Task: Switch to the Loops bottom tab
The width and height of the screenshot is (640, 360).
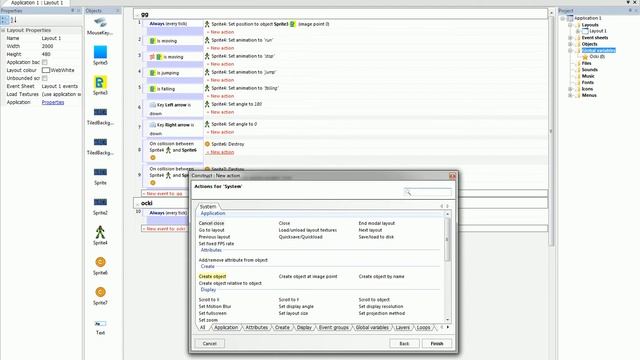Action: tap(423, 327)
